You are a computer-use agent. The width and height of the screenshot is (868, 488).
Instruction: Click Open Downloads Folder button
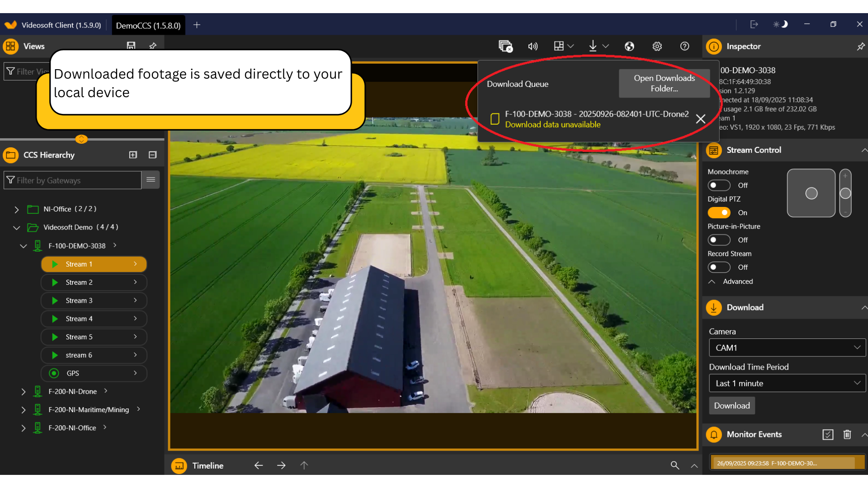point(664,83)
